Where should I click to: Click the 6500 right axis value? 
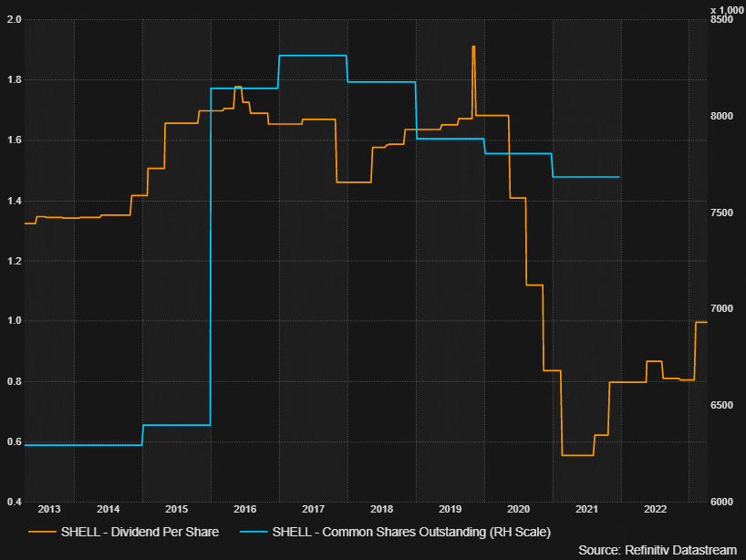tap(721, 405)
